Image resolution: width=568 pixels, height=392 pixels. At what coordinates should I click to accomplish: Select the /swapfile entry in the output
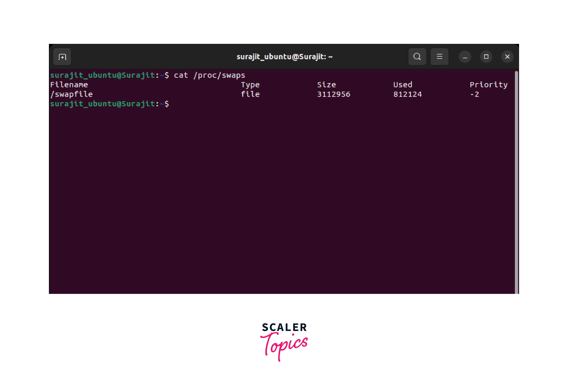71,94
